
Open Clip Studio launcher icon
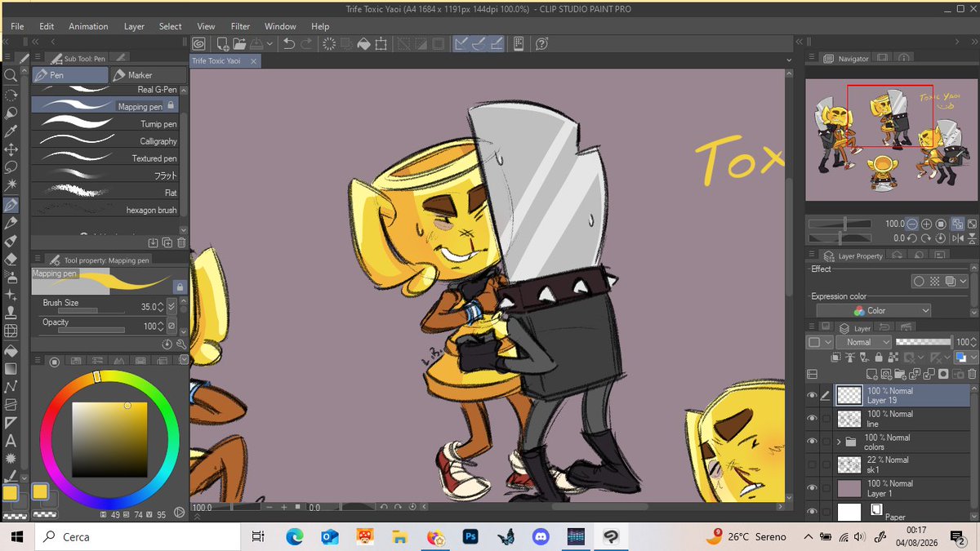click(x=200, y=43)
